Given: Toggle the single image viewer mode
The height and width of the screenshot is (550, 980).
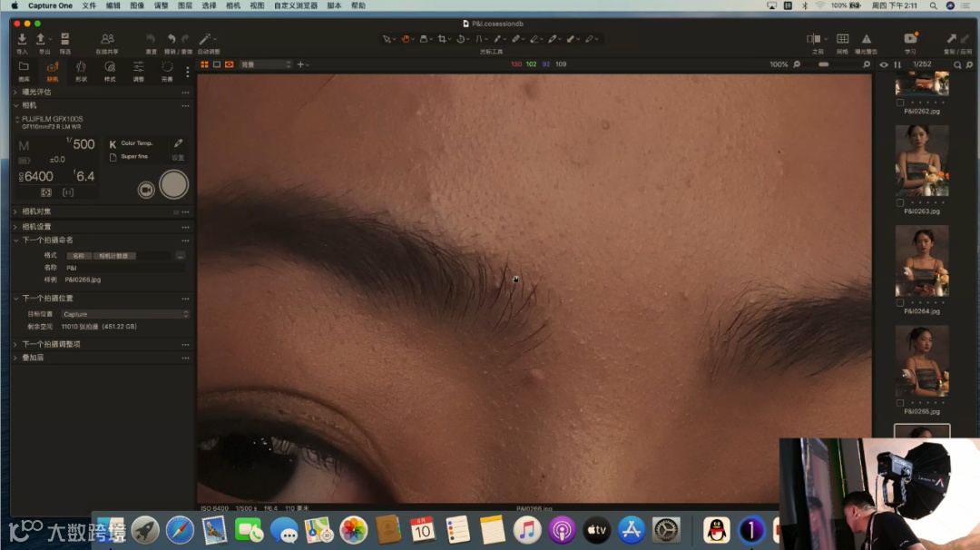Looking at the screenshot, I should coord(217,64).
